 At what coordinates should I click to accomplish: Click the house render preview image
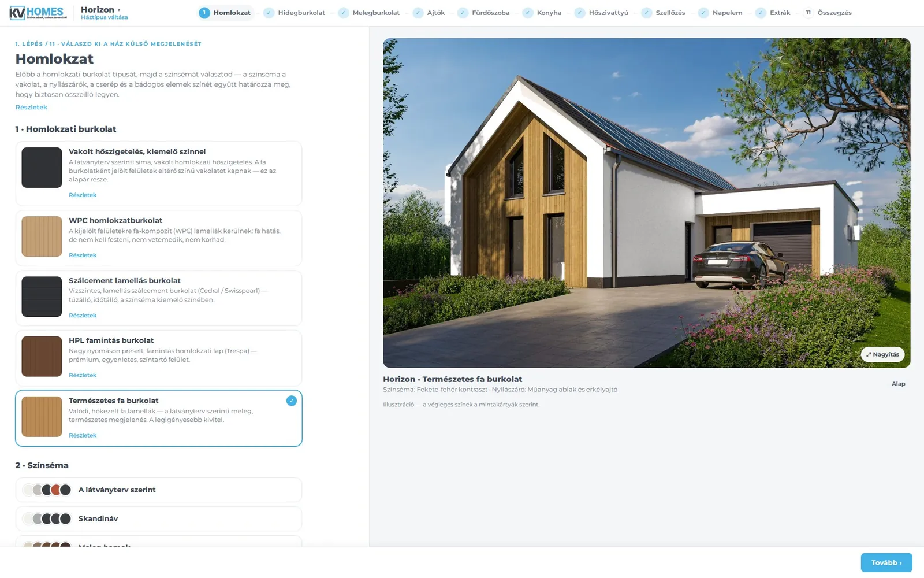click(x=646, y=203)
